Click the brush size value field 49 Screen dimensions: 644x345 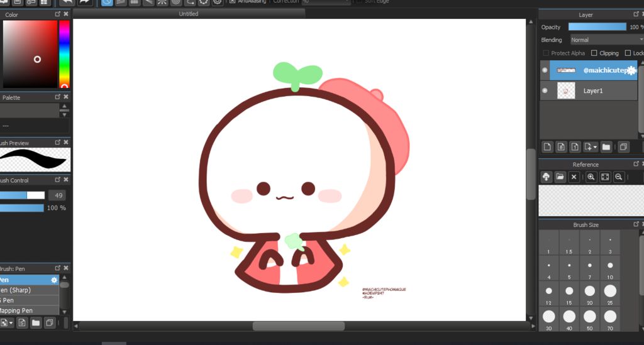pos(58,195)
